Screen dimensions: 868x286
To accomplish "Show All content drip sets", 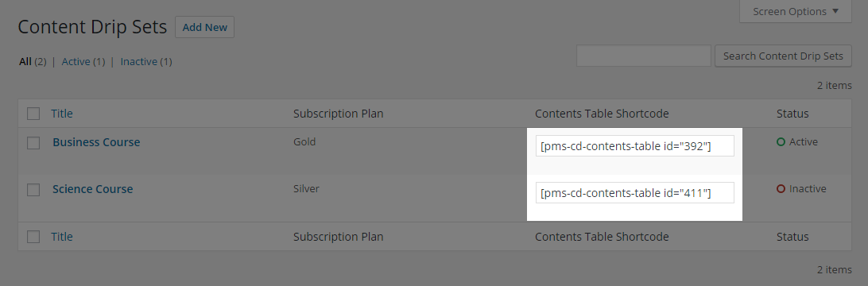I will (25, 61).
